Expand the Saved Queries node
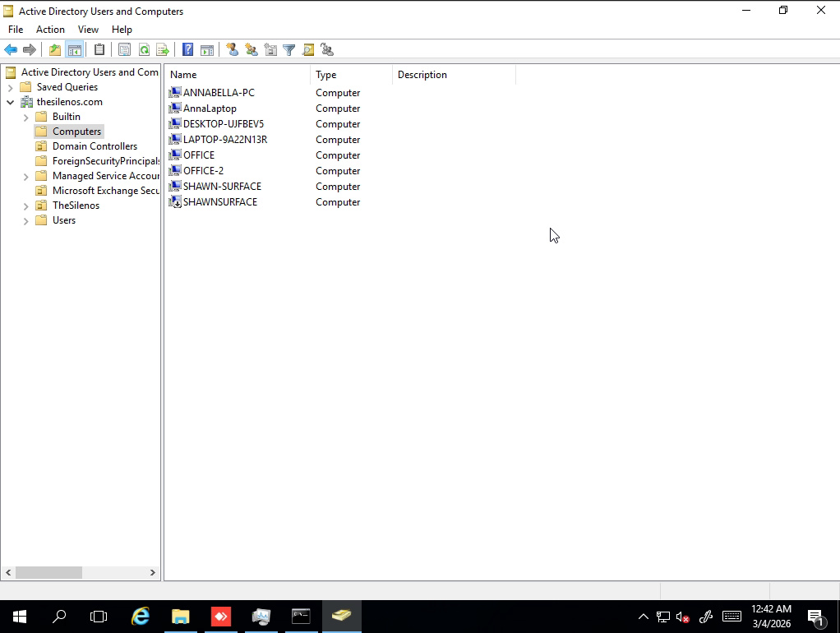This screenshot has height=633, width=840. [x=10, y=87]
